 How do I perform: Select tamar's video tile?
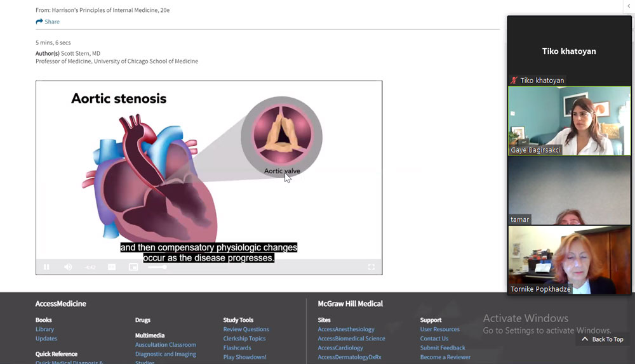click(x=569, y=190)
